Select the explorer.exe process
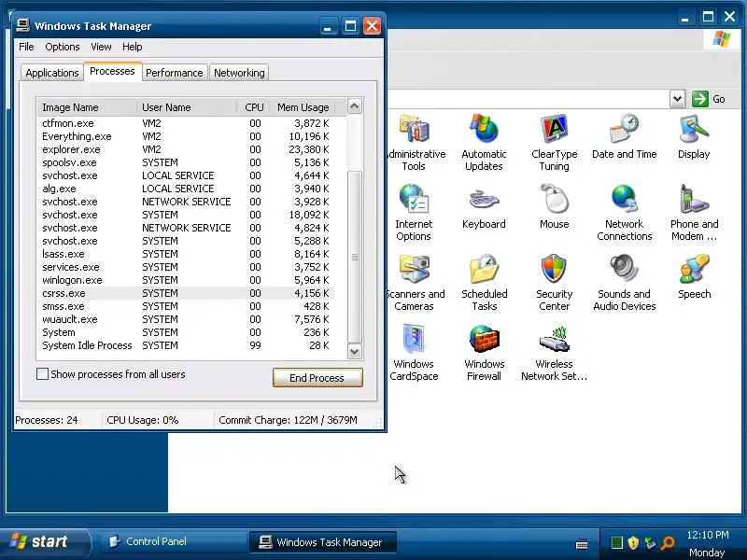This screenshot has height=560, width=747. [186, 149]
